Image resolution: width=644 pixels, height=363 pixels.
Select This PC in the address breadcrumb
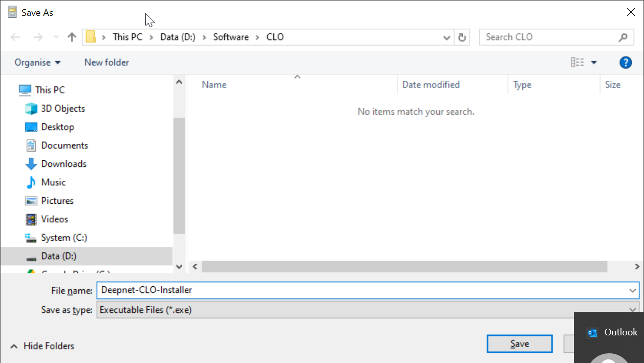pyautogui.click(x=127, y=37)
